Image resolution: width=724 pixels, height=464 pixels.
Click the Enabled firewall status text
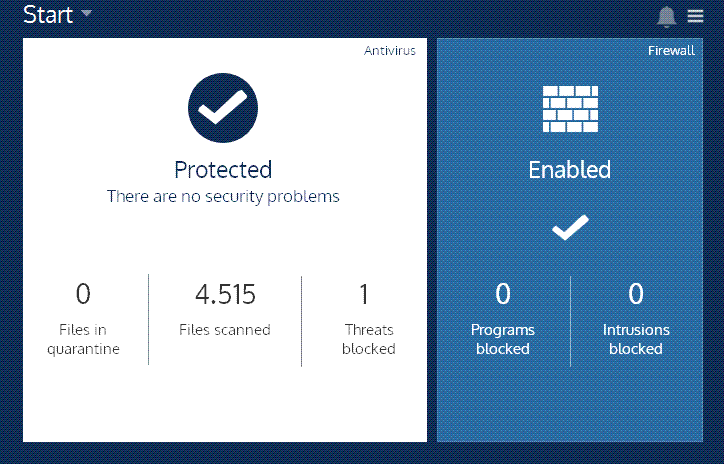[570, 169]
